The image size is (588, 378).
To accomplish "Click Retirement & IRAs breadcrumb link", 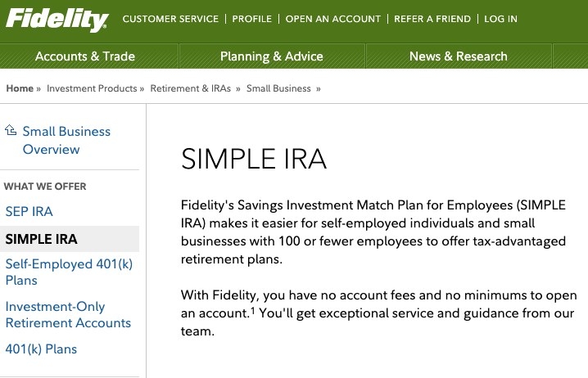I will click(x=191, y=88).
